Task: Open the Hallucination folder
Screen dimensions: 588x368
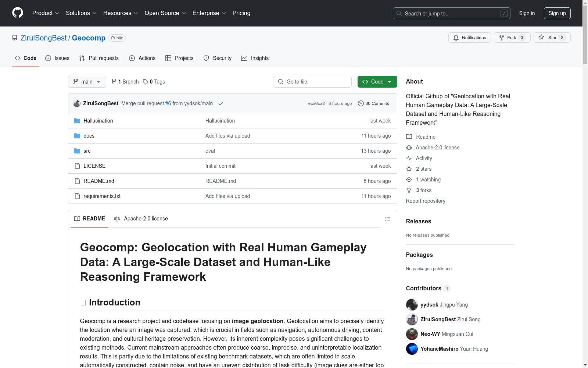Action: 98,121
